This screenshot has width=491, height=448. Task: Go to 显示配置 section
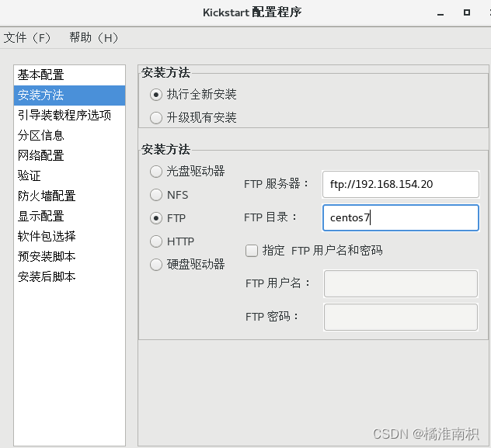(69, 216)
